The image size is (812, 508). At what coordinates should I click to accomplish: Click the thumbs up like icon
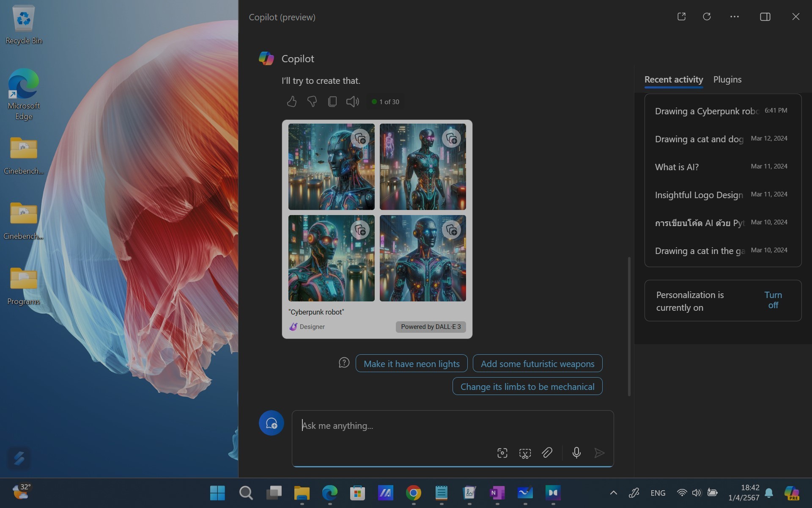[291, 102]
